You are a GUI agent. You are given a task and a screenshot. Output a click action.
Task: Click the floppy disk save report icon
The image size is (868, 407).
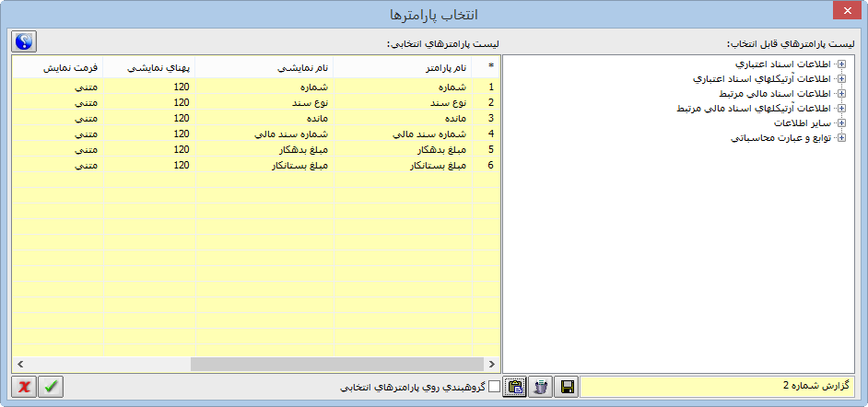[x=567, y=387]
